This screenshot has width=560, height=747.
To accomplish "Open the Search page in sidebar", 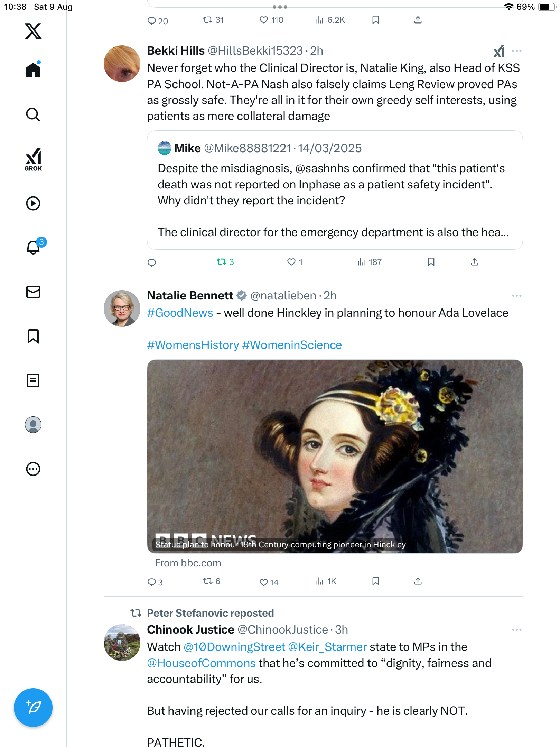I will (33, 114).
